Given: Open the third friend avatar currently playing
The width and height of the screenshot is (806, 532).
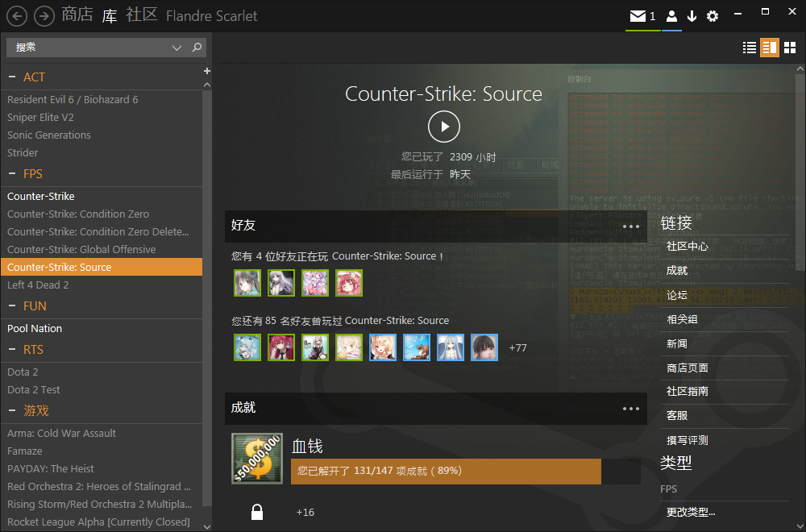Looking at the screenshot, I should point(315,283).
